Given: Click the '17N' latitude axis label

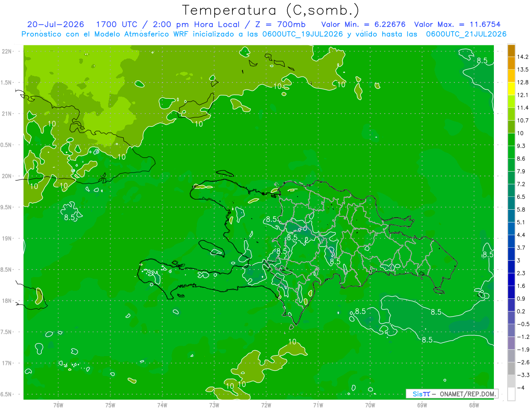Looking at the screenshot, I should pos(6,363).
